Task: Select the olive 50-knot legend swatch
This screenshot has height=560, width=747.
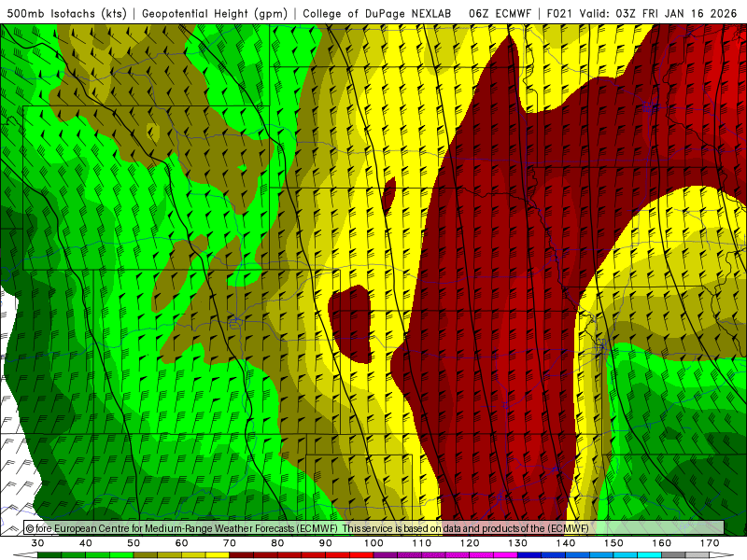Action: click(146, 555)
